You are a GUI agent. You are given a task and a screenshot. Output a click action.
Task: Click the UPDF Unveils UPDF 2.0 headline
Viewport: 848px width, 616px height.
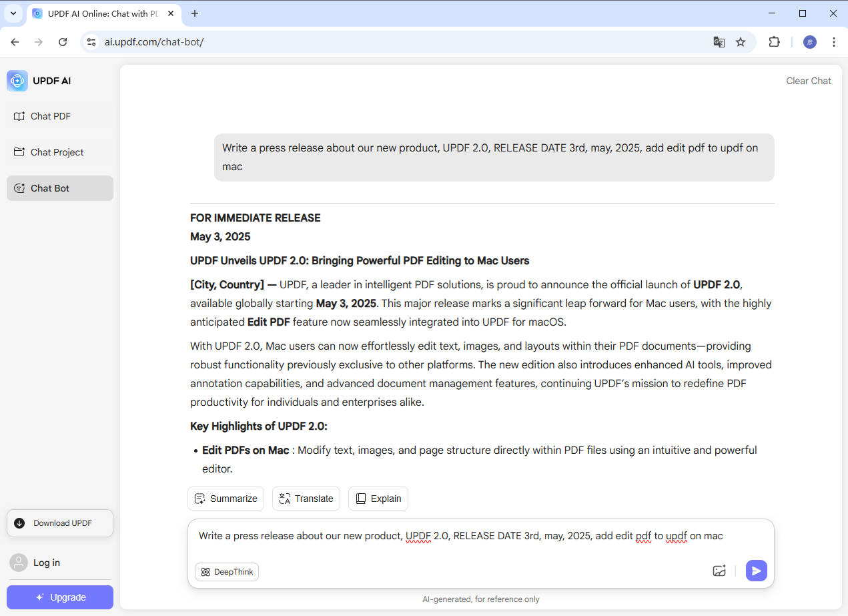coord(360,260)
